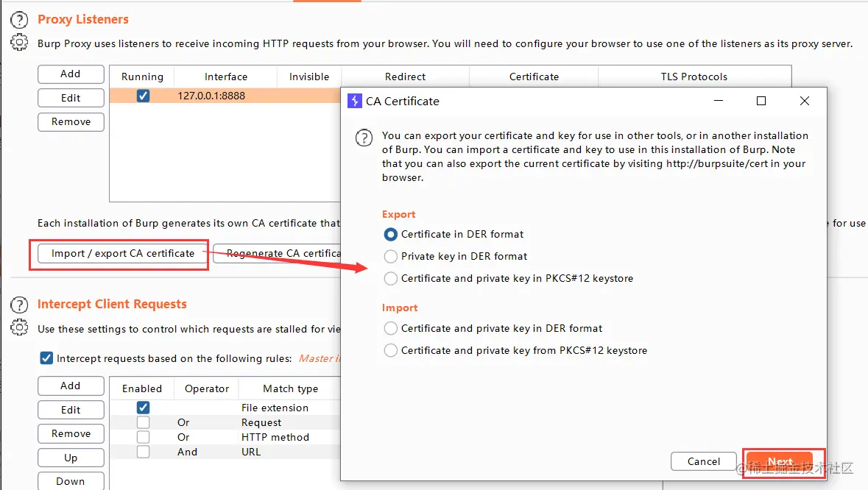Toggle Enabled checkbox for File extension rule
Viewport: 868px width, 490px height.
pyautogui.click(x=143, y=408)
